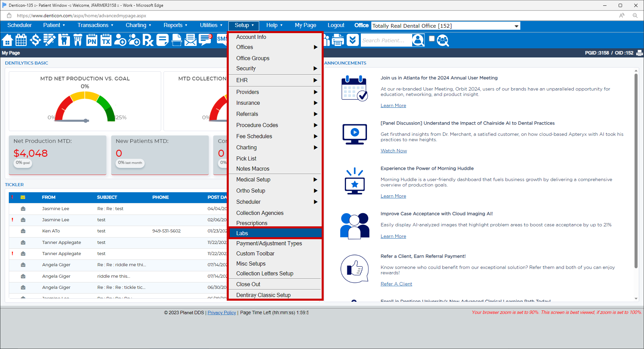Click the Watch Now link

[x=394, y=151]
